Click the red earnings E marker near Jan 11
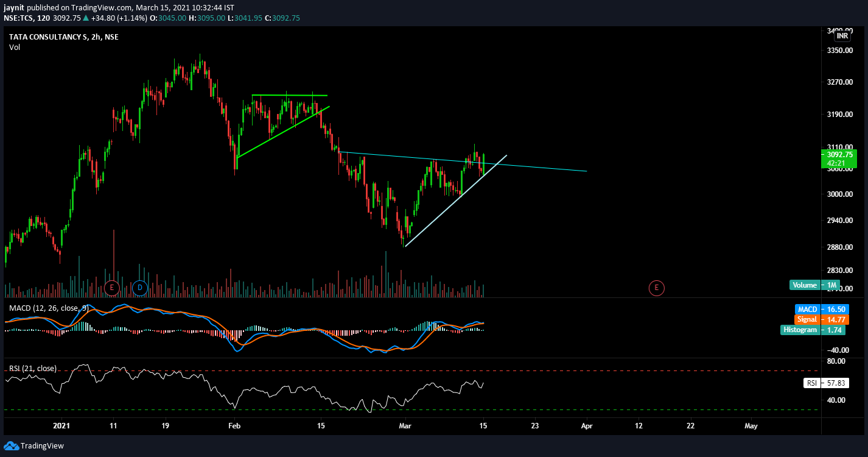 (x=111, y=288)
